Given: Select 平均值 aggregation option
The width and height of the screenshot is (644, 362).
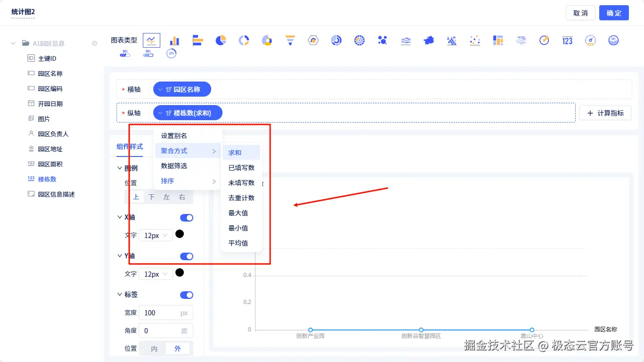Looking at the screenshot, I should (241, 243).
